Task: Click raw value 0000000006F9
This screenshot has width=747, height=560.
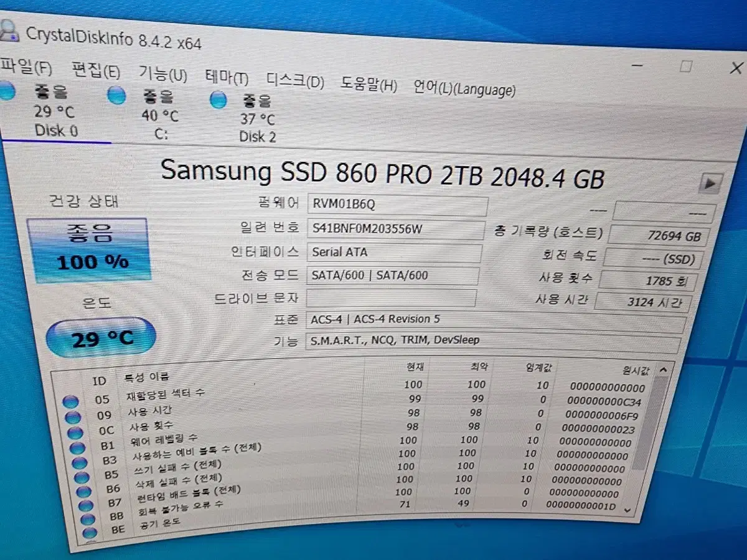Action: point(602,415)
